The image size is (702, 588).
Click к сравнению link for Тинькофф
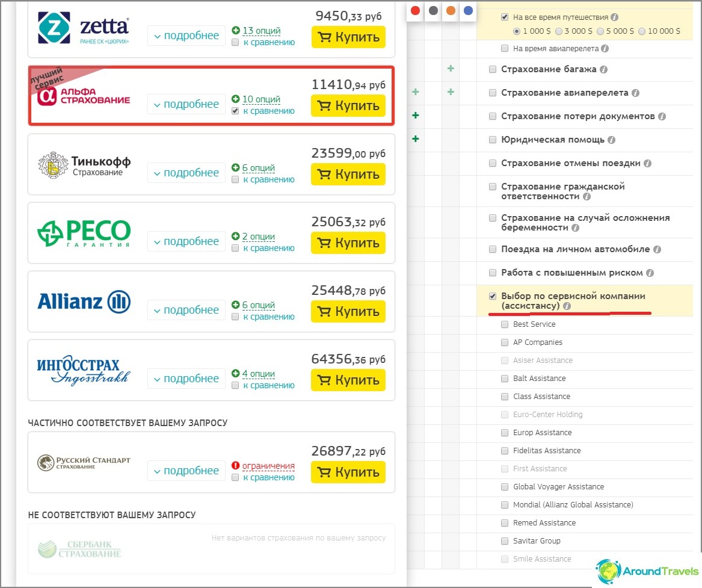(269, 179)
